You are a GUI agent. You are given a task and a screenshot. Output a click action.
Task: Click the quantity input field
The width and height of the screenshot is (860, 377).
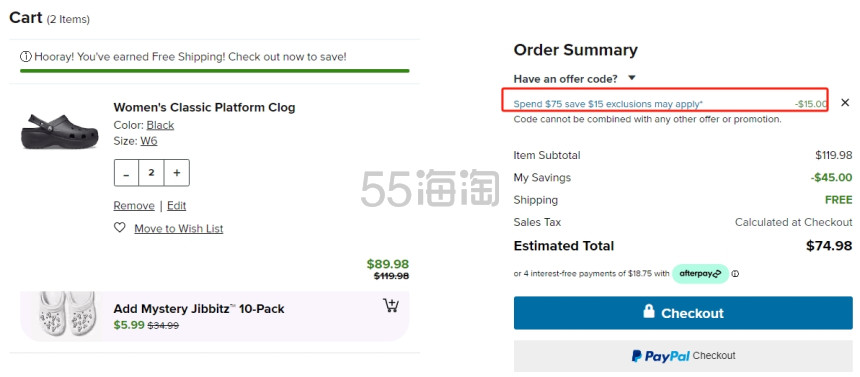151,173
